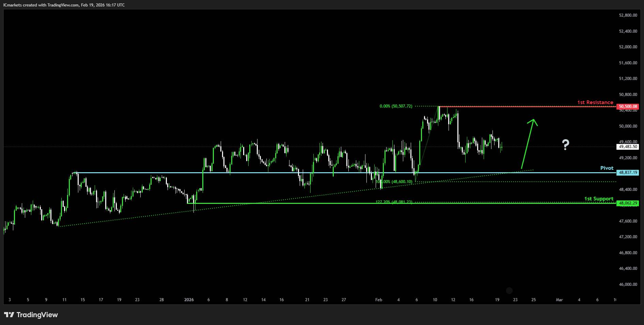Click the TradingView logo icon
The width and height of the screenshot is (644, 325).
9,315
